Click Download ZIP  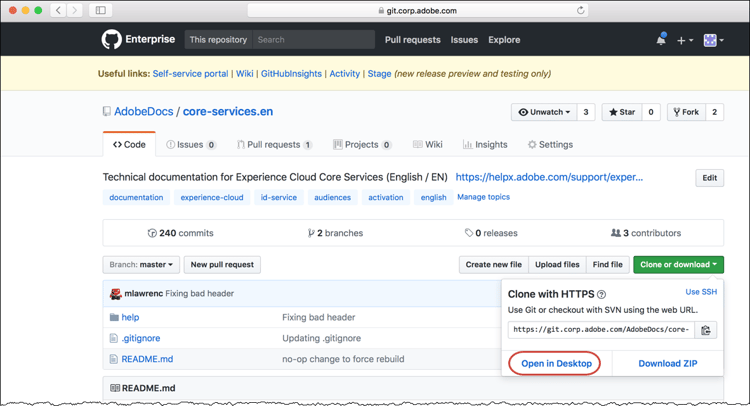(x=668, y=363)
